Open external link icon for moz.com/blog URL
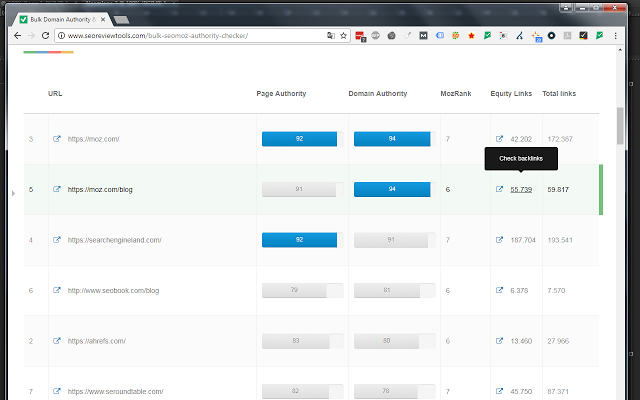The height and width of the screenshot is (400, 640). pyautogui.click(x=57, y=189)
